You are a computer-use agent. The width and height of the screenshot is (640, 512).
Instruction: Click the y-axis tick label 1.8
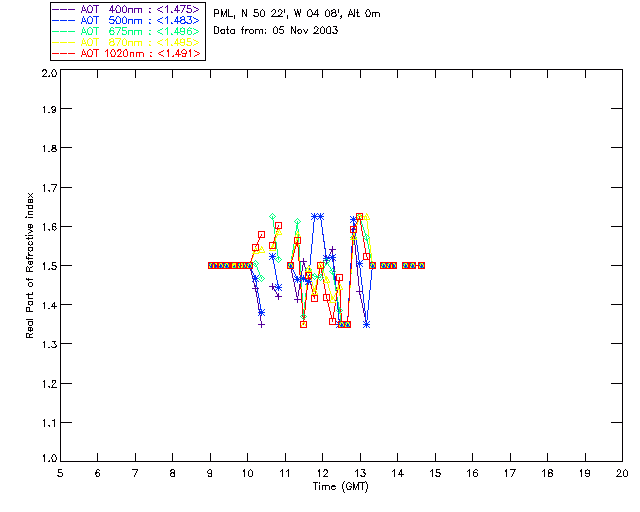click(49, 148)
